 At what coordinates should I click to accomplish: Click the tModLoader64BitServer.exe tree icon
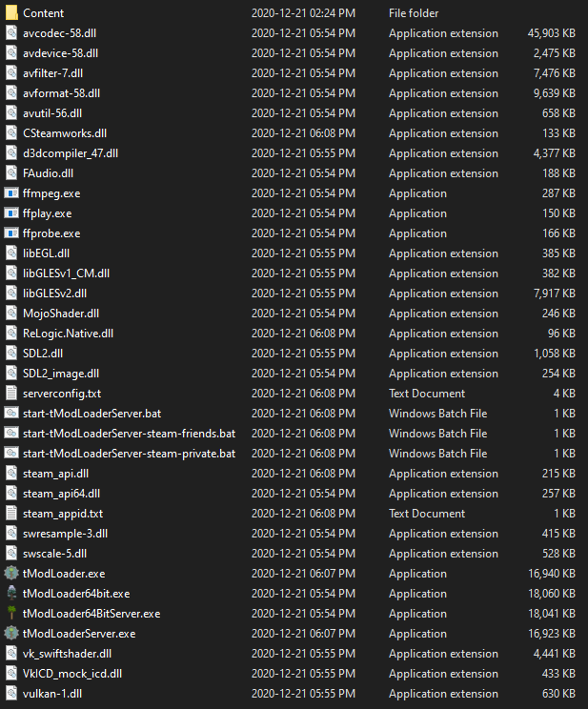[x=11, y=613]
